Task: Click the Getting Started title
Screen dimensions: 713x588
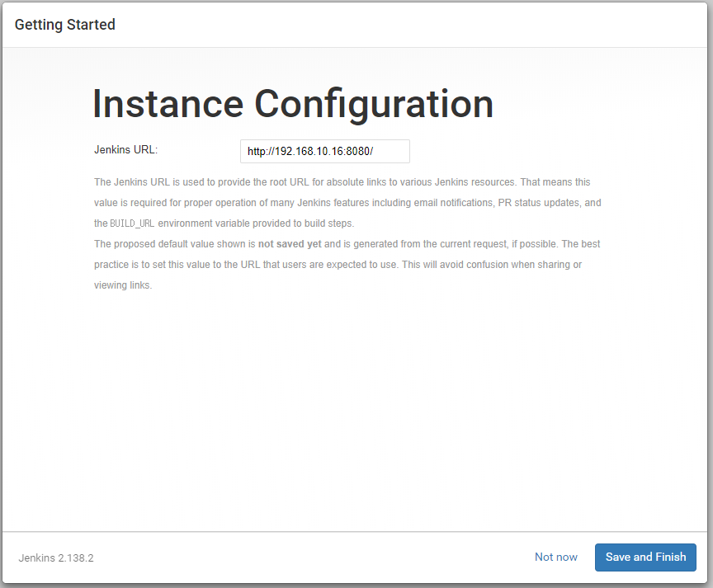Action: tap(65, 25)
